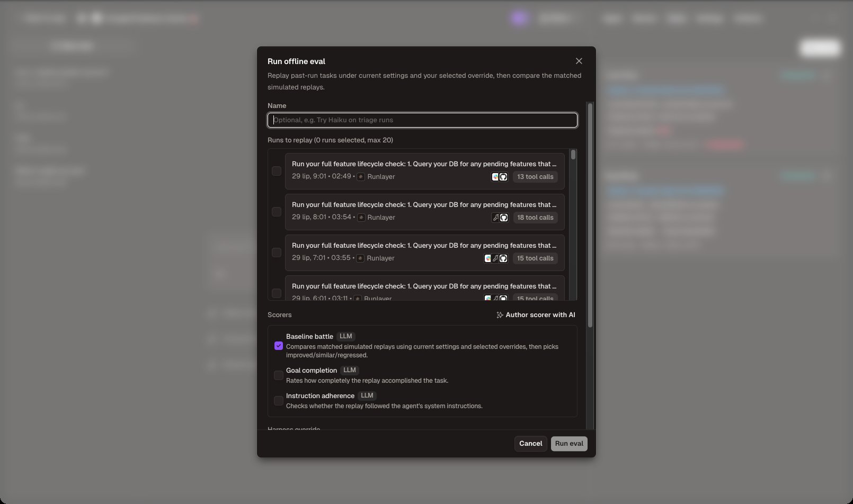Select the 29 lip, 9:01 run checkbox
Screen dimensions: 853x504
pos(277,171)
